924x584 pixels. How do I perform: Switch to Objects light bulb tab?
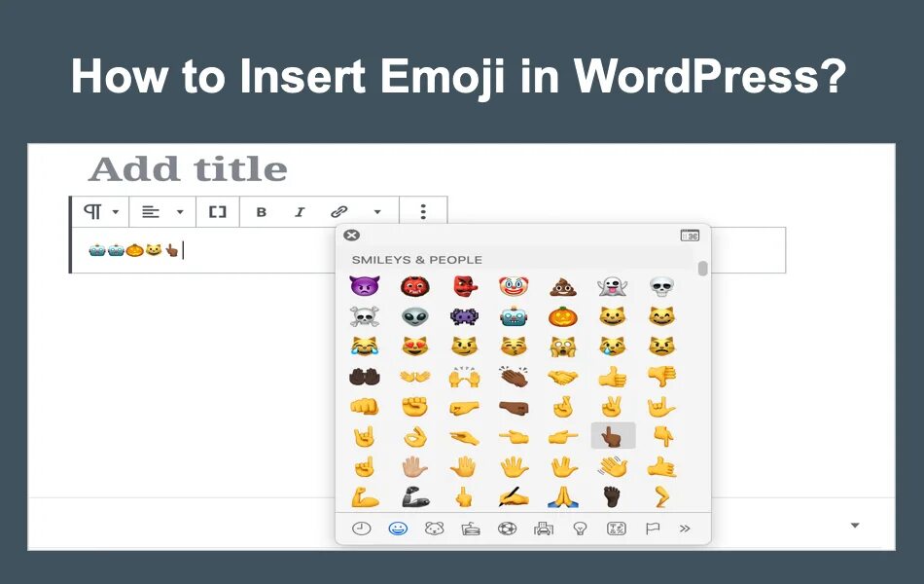click(x=580, y=529)
